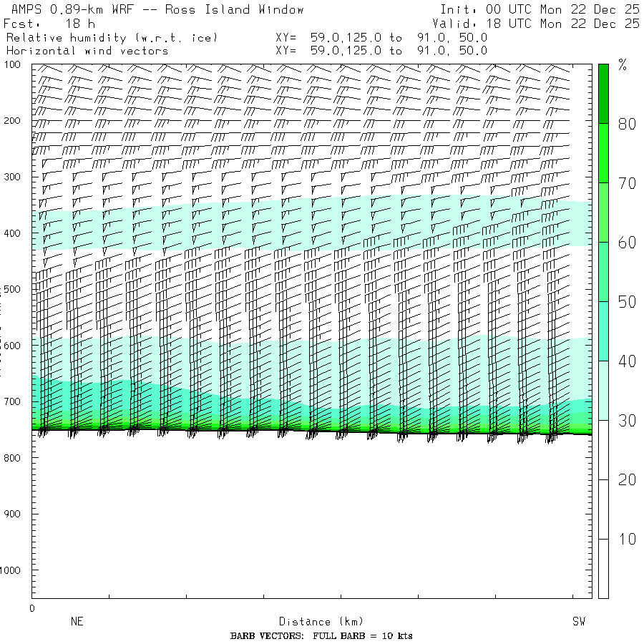Pick the colorbar segment between 60 and 70

click(x=603, y=212)
